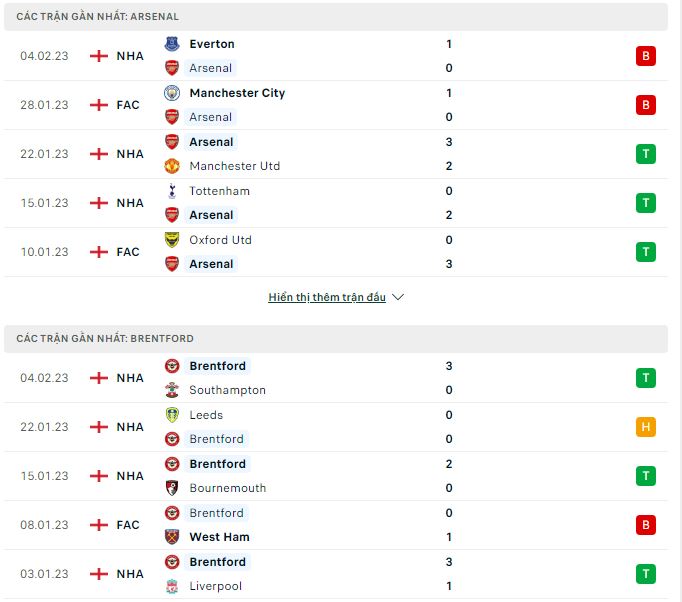
Task: Click the Southampton crest icon
Action: tap(172, 390)
